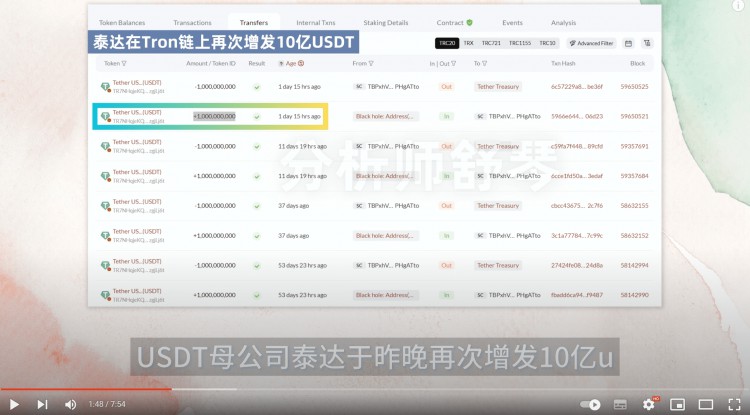Click the export icon beside calendar

tap(647, 43)
